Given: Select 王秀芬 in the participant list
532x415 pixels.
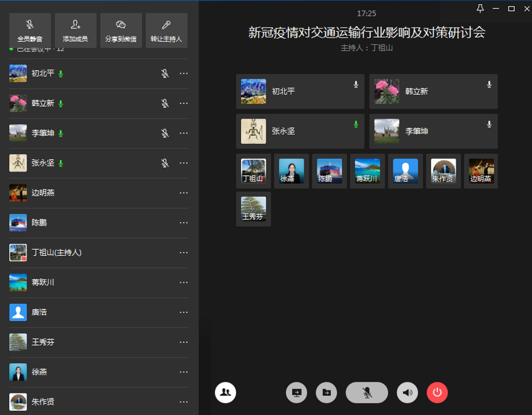Looking at the screenshot, I should coord(43,342).
